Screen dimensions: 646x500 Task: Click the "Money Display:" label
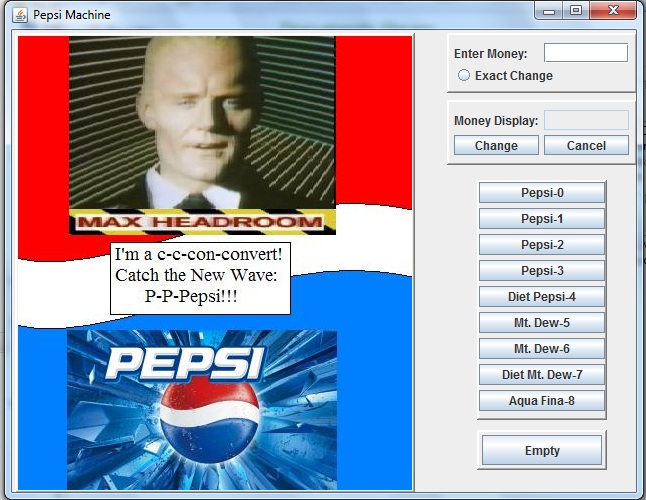pyautogui.click(x=496, y=121)
